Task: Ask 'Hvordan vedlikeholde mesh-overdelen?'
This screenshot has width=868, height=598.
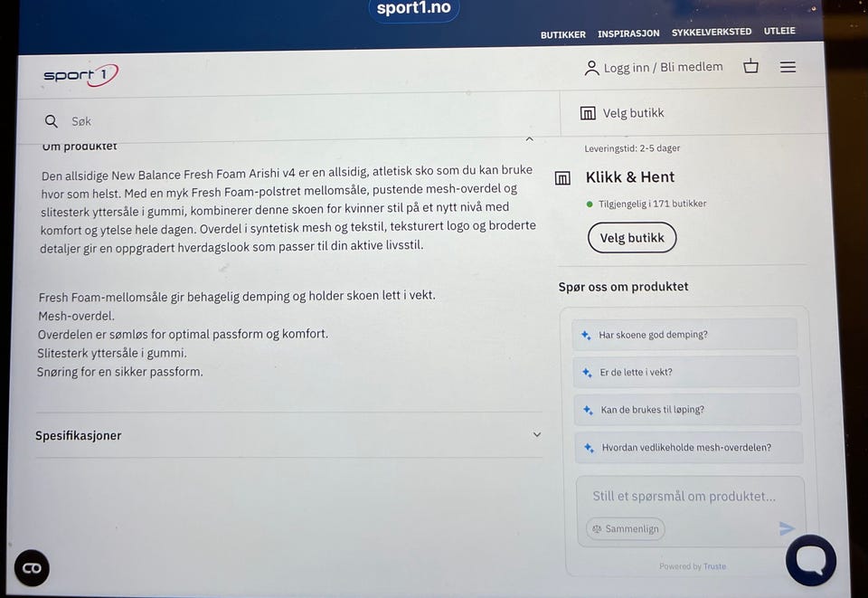Action: pos(689,448)
